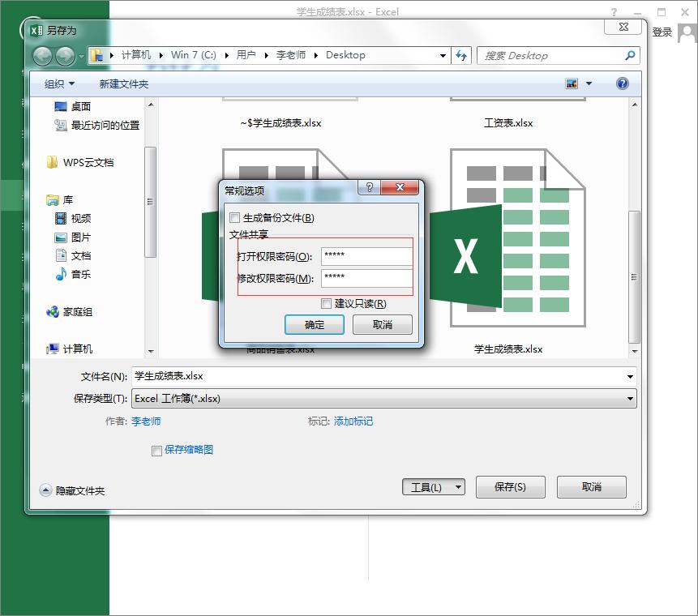Screen dimensions: 698x616
Task: Click the 添加标记 link
Action: pos(352,422)
